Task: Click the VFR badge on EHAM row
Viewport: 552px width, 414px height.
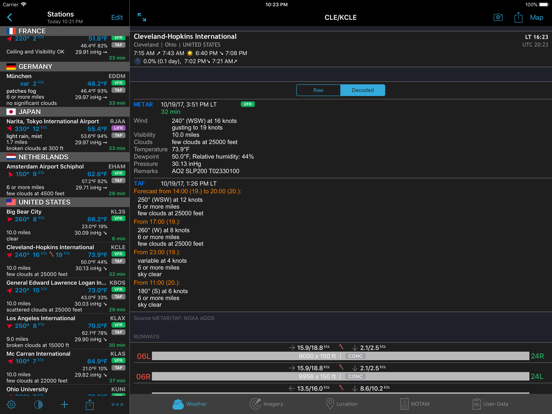Action: 118,173
